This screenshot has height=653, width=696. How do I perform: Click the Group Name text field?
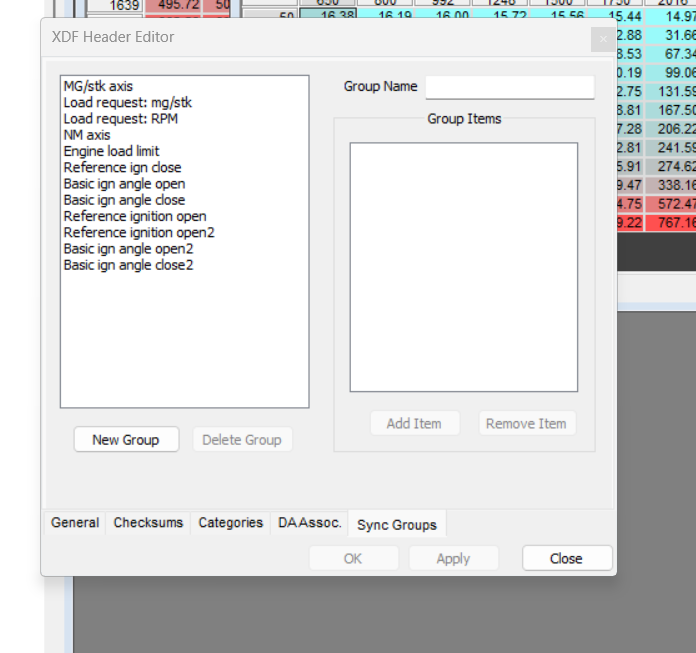click(509, 87)
